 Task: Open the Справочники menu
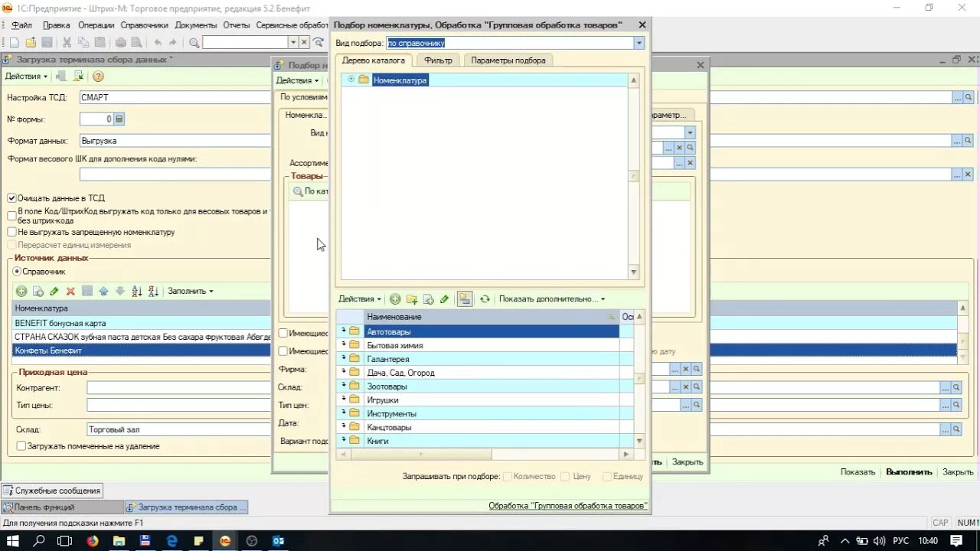(144, 25)
